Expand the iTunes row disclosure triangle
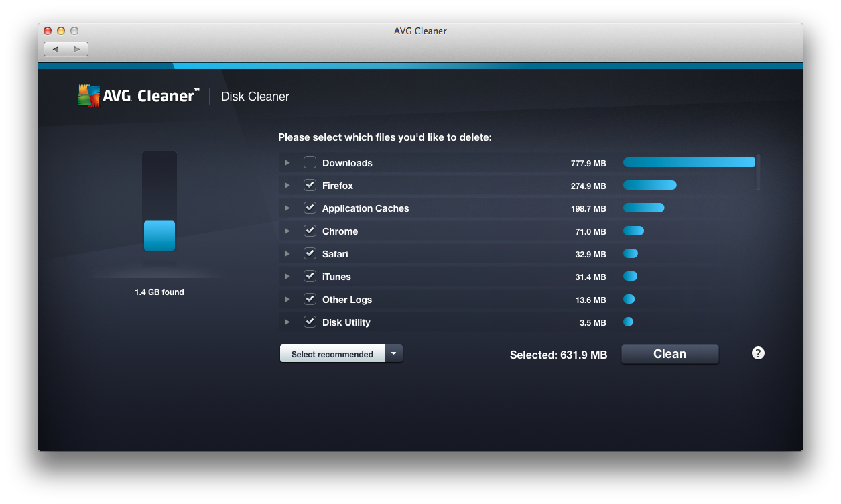The width and height of the screenshot is (841, 504). tap(287, 277)
